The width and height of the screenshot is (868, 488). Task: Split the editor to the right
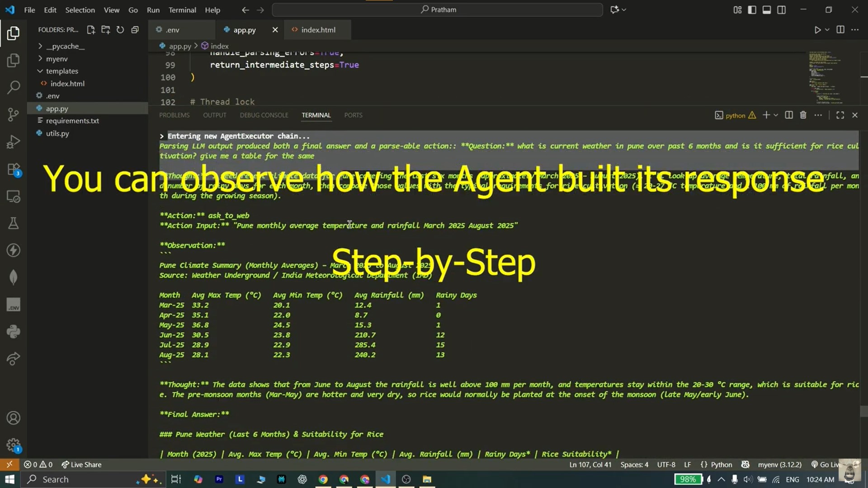(840, 30)
